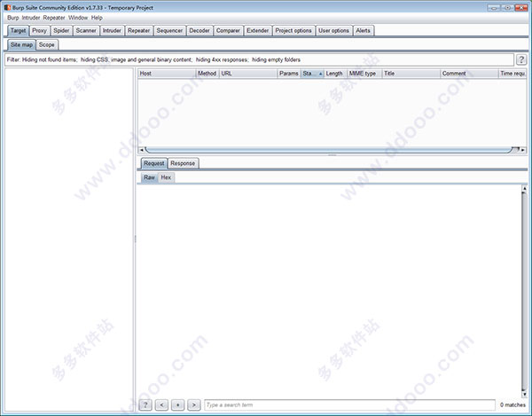
Task: Click the plus search options button
Action: pos(178,404)
